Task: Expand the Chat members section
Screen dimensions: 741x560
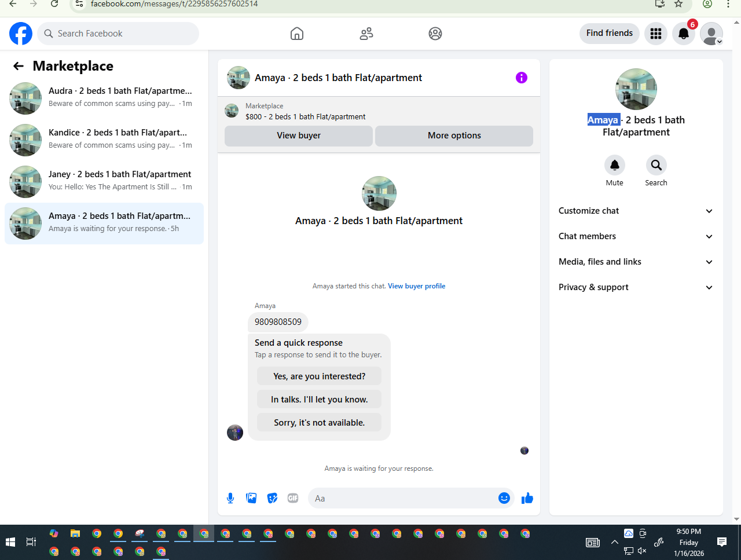Action: pyautogui.click(x=636, y=236)
